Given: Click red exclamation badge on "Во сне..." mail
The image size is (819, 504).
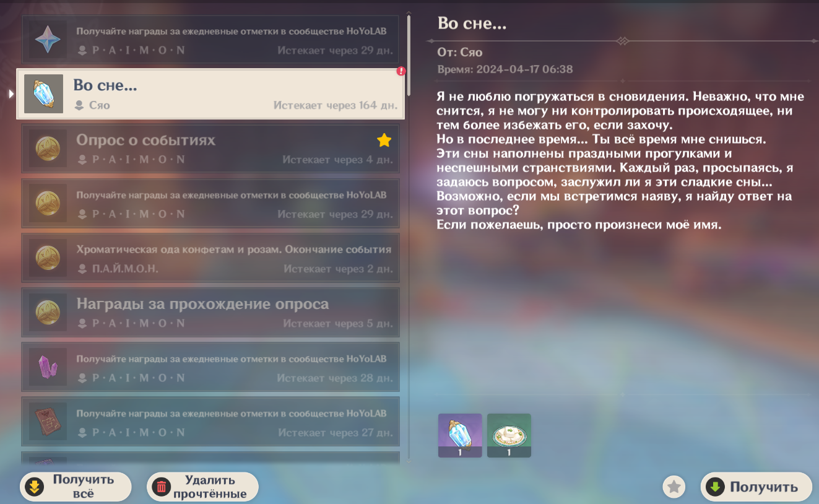Looking at the screenshot, I should tap(401, 72).
